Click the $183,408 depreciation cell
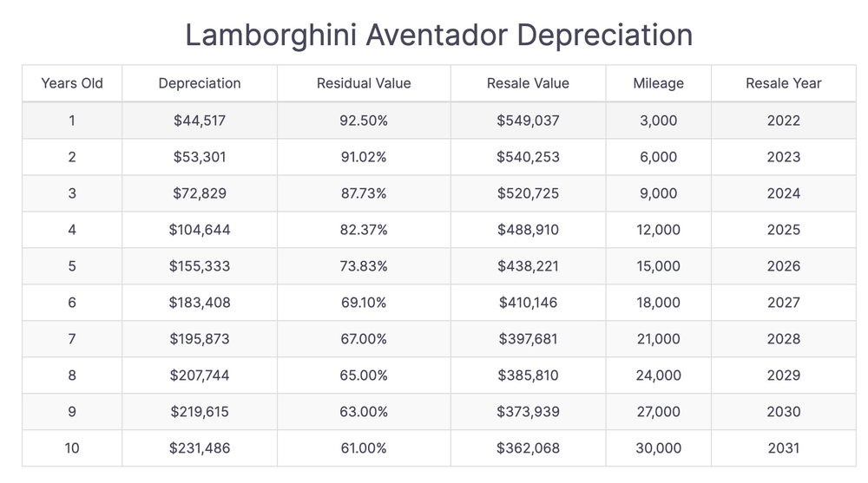 (200, 303)
